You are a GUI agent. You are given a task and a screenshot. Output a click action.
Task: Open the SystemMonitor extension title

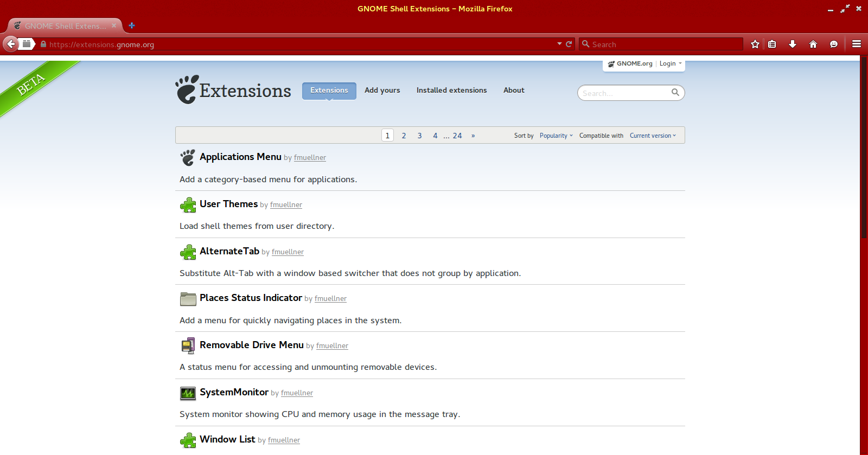click(234, 392)
